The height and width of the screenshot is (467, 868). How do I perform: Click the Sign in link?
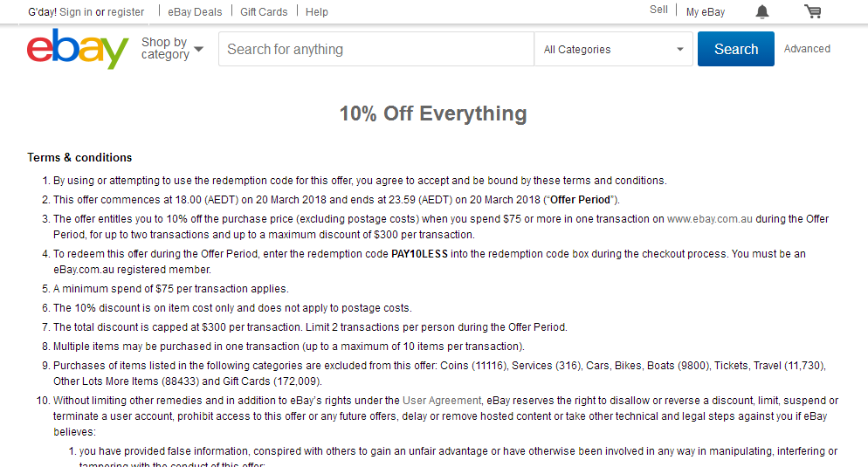(x=76, y=11)
